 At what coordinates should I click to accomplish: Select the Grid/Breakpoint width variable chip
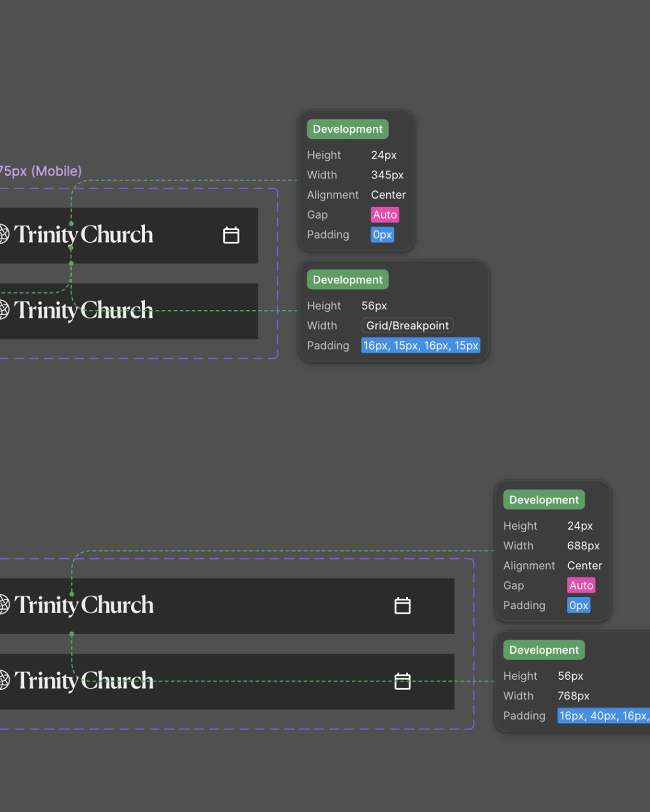point(407,325)
